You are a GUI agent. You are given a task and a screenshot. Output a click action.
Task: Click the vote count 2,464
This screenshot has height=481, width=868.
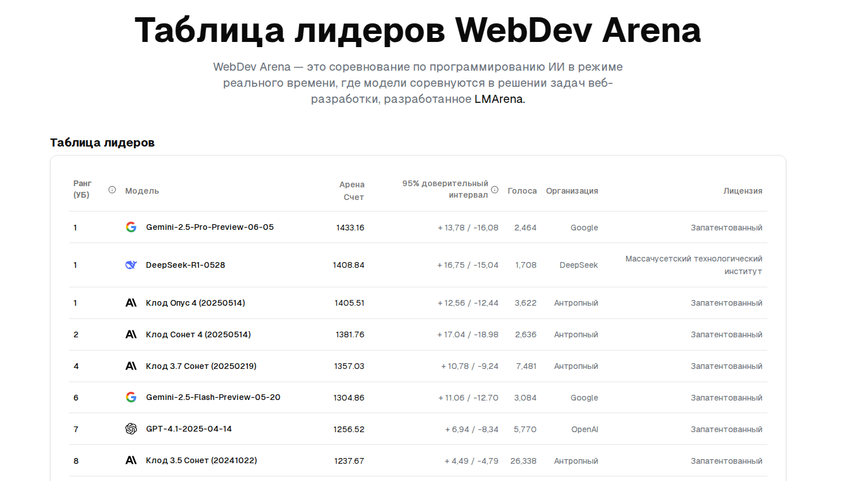click(525, 228)
